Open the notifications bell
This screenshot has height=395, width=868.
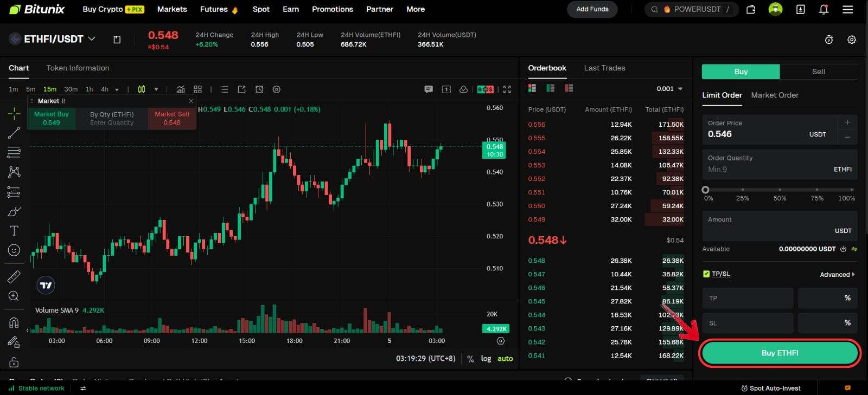point(824,9)
